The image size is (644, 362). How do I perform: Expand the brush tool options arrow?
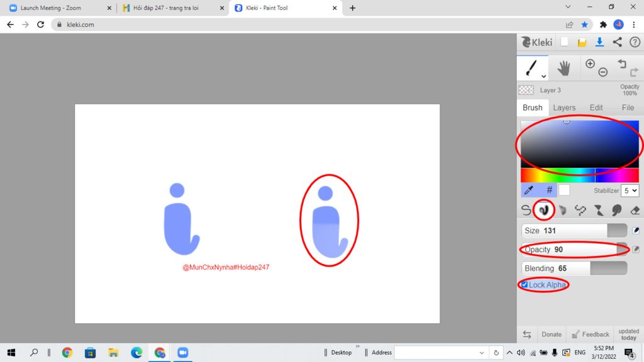543,75
